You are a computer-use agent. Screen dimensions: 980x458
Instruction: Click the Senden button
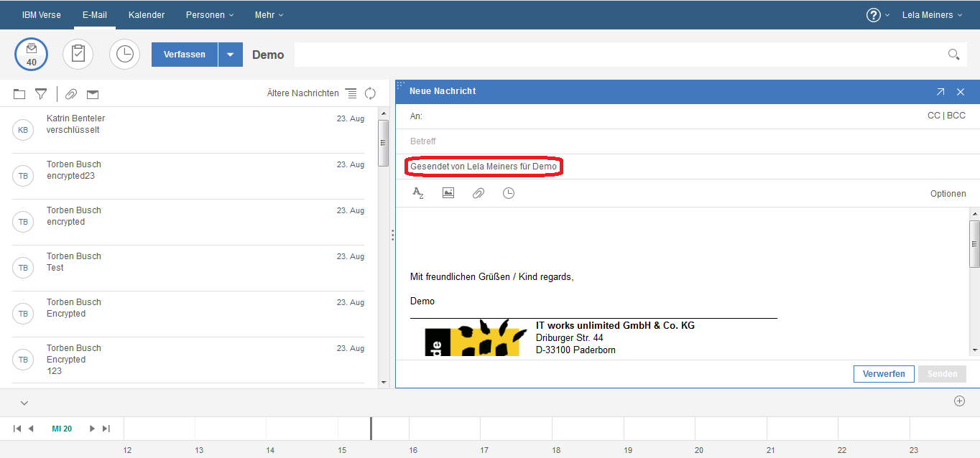click(942, 374)
